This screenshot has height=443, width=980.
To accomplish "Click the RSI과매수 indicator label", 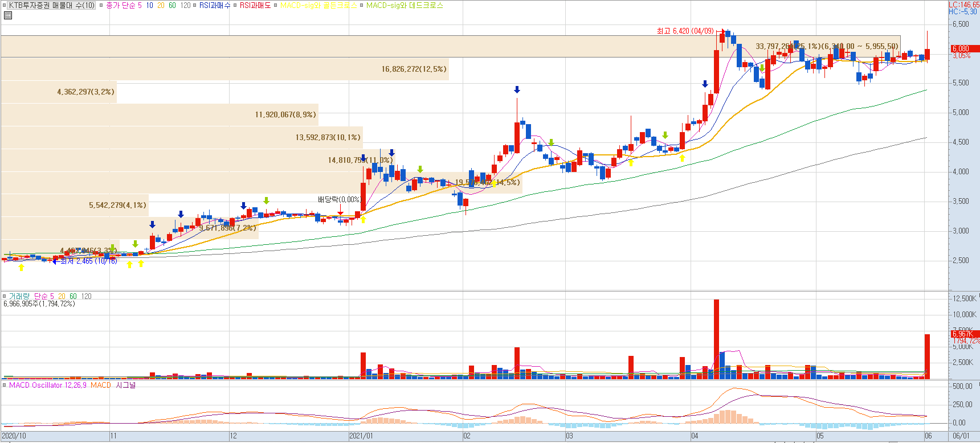I will (215, 5).
